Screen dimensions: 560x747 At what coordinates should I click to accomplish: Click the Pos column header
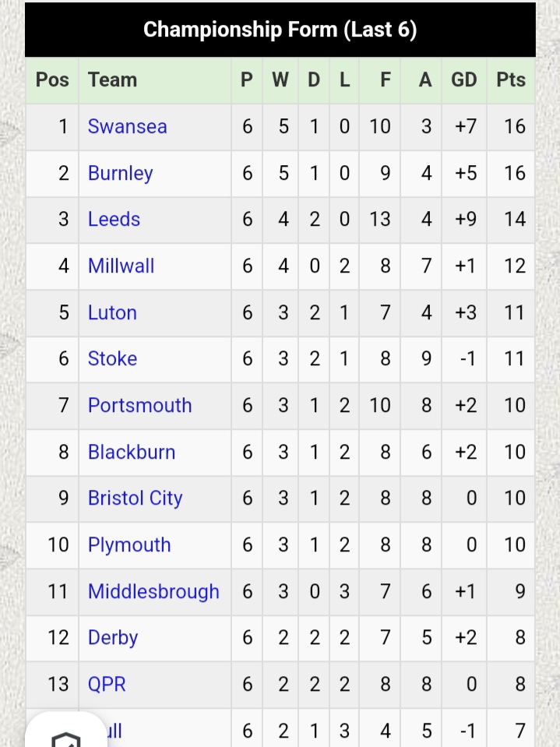coord(52,79)
